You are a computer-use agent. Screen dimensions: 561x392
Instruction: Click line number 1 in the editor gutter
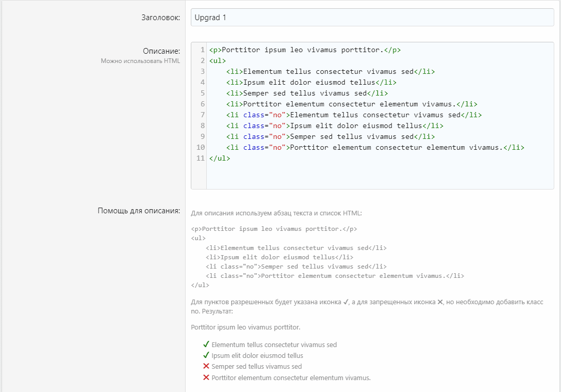[203, 50]
